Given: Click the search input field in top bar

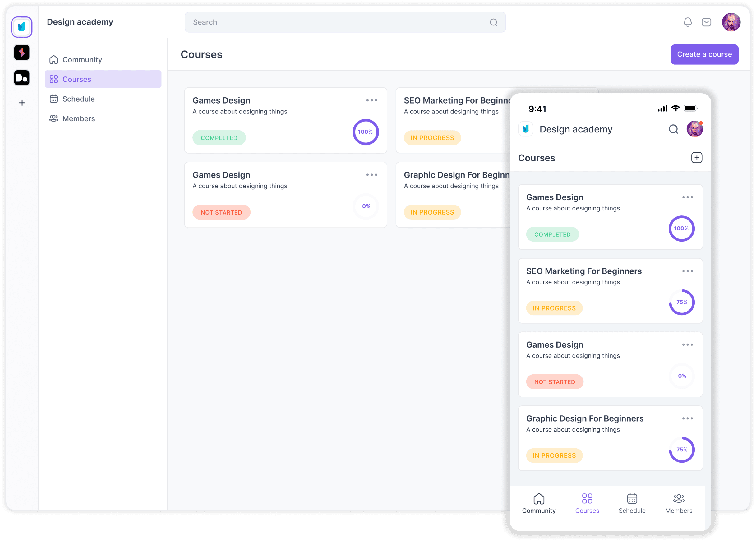Looking at the screenshot, I should pyautogui.click(x=345, y=22).
